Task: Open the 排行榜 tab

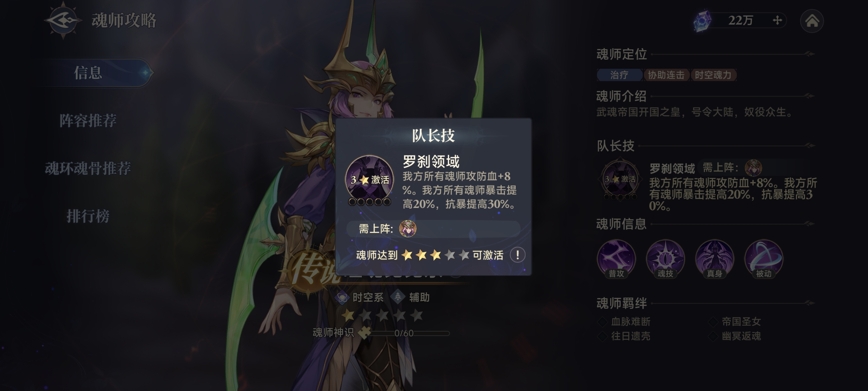Action: click(x=88, y=216)
